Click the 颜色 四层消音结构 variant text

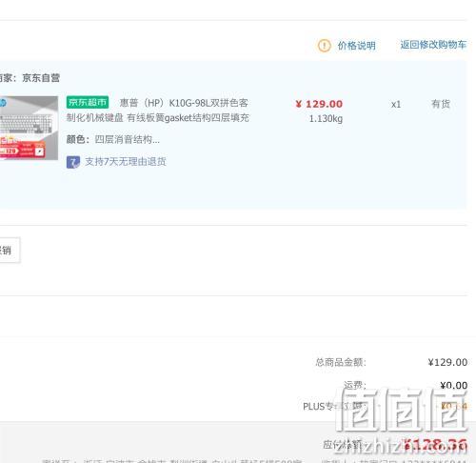click(113, 139)
